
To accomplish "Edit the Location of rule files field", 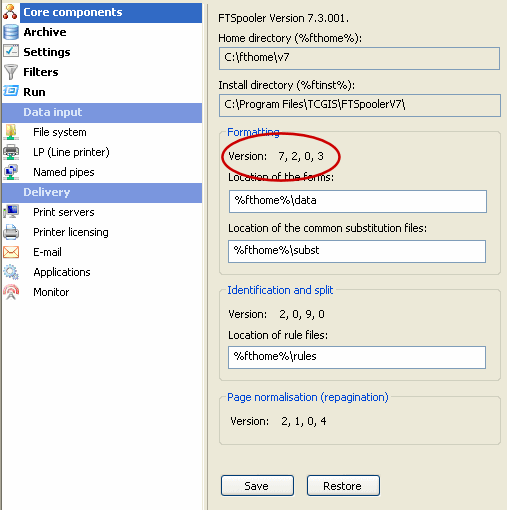I will 357,357.
